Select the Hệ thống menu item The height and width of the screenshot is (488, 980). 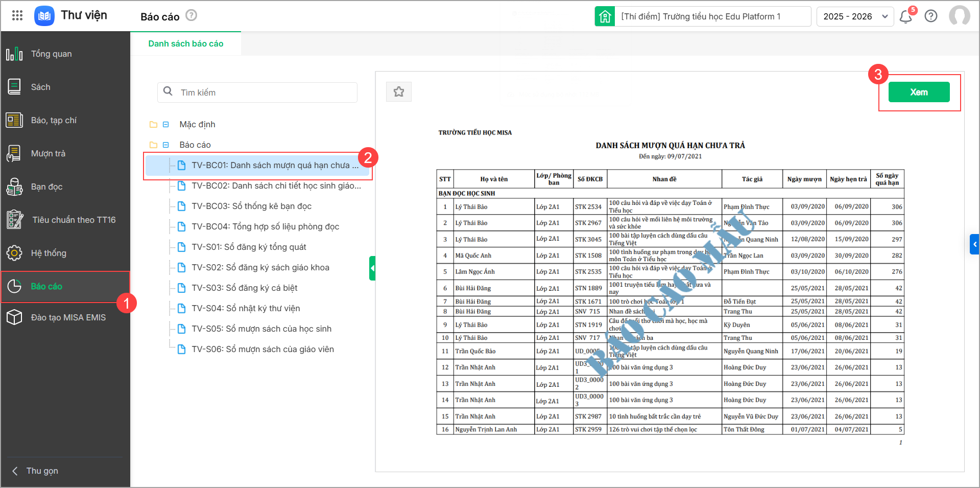click(49, 253)
